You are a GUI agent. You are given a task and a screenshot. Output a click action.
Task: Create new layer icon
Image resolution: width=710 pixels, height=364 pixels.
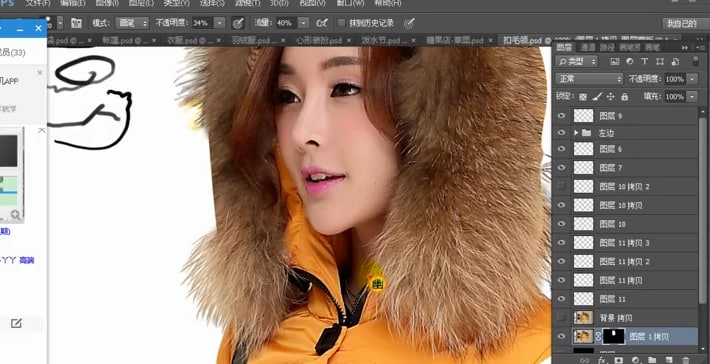(x=669, y=360)
